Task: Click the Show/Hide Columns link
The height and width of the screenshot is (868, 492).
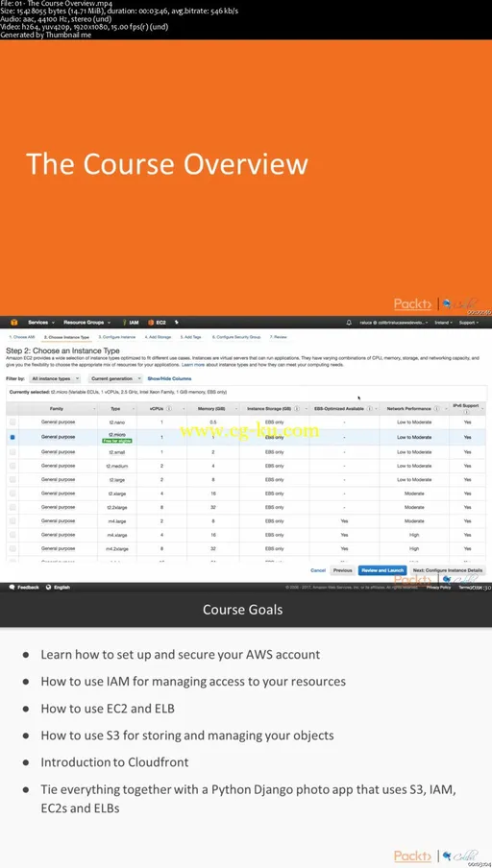Action: (169, 378)
